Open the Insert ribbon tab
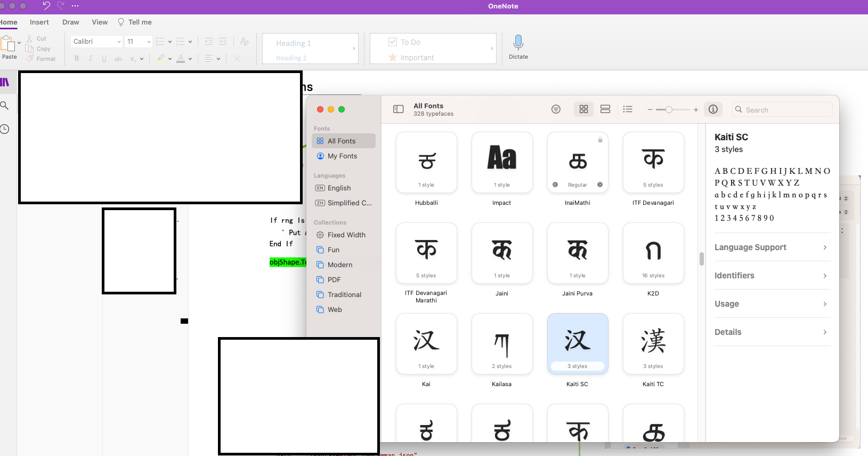 (39, 22)
